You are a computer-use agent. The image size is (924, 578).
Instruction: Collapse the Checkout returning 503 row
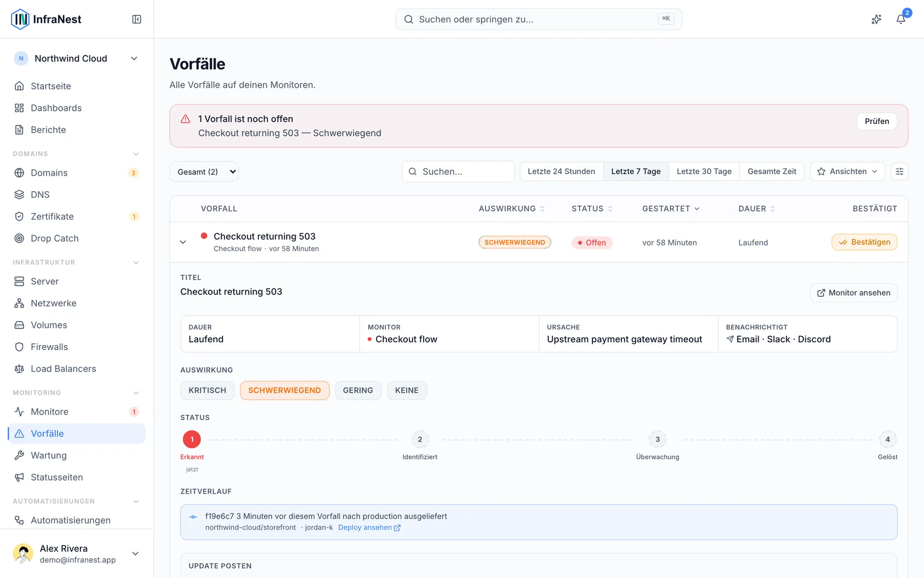[x=183, y=242]
